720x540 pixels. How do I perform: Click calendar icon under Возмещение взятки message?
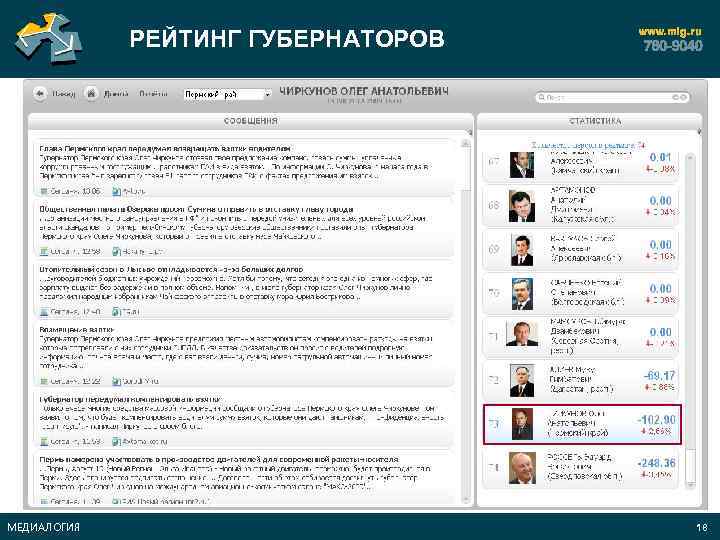point(44,381)
